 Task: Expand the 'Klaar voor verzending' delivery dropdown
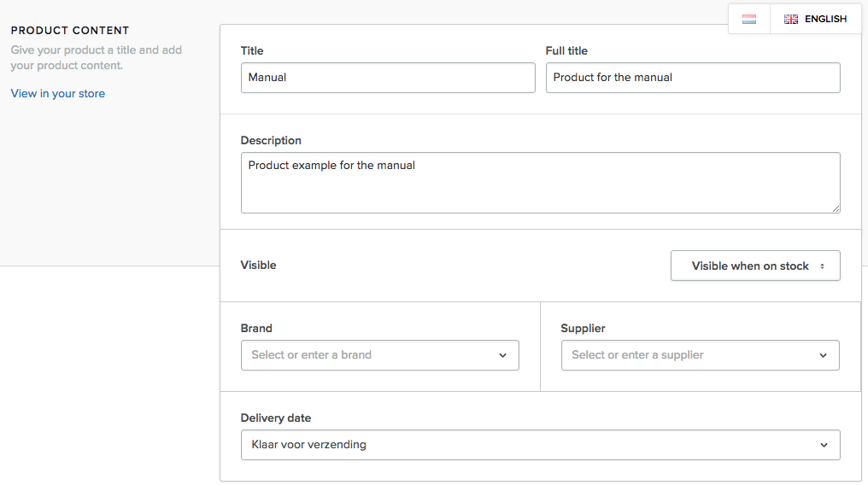click(540, 445)
